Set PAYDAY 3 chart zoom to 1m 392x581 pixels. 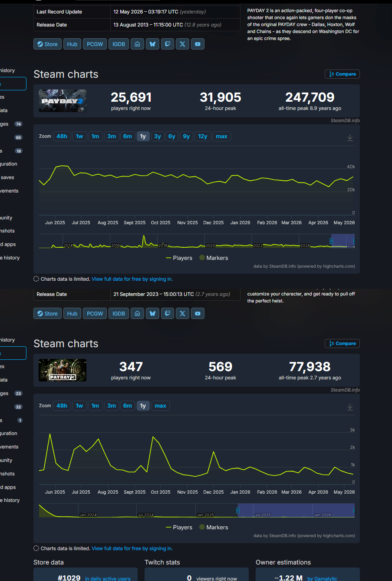coord(95,406)
